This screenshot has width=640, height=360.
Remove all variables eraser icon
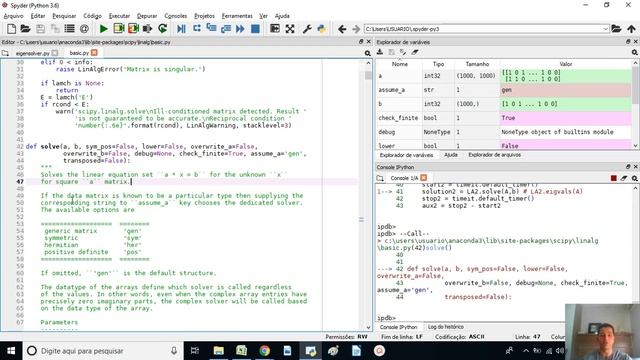point(415,52)
